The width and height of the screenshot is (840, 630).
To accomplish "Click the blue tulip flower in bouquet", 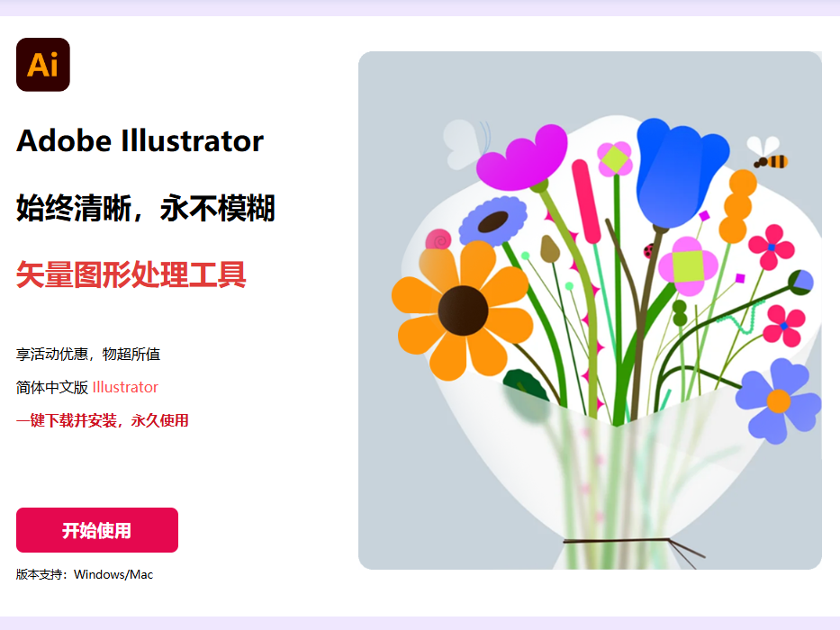I will 679,171.
